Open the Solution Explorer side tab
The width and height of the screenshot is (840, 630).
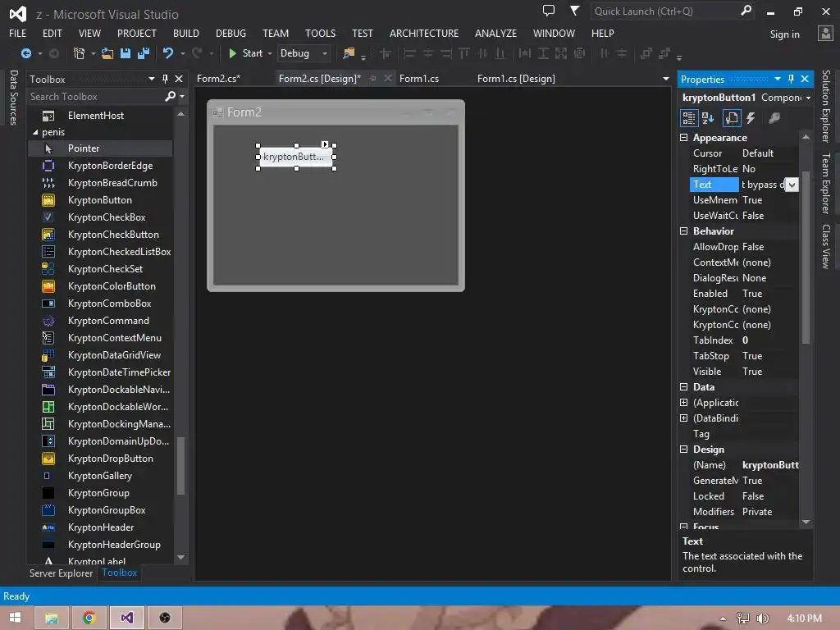(825, 106)
